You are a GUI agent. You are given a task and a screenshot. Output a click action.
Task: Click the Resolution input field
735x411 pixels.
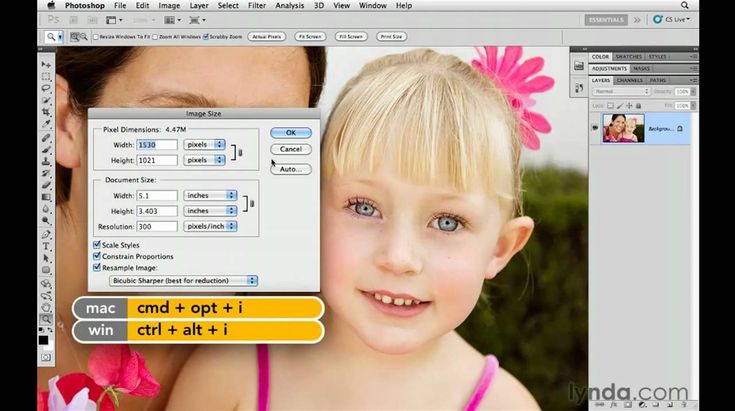tap(157, 227)
